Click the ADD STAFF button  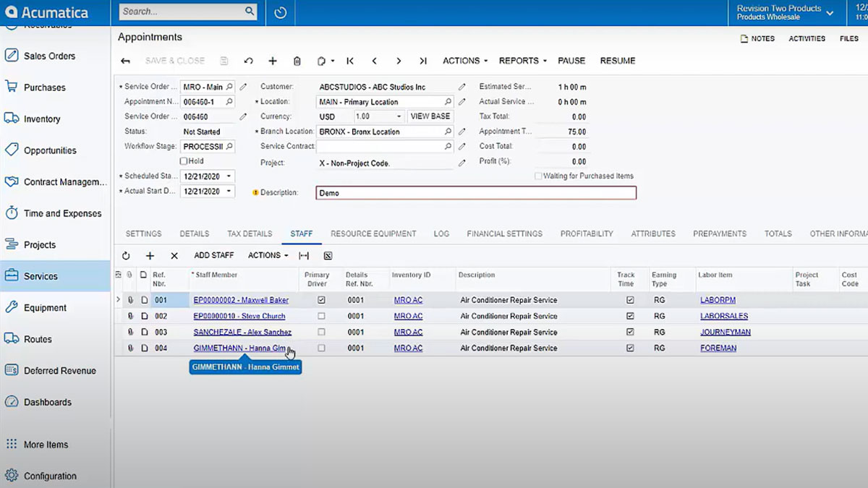point(214,255)
